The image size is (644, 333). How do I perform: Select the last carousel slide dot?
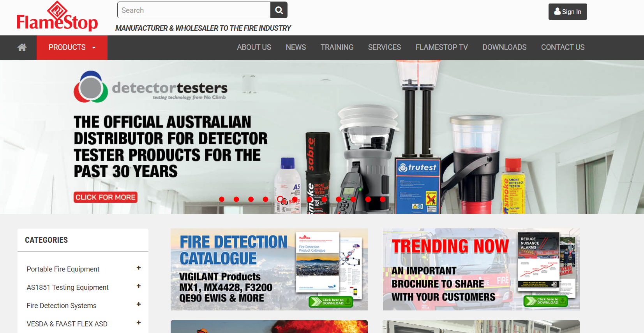(x=383, y=199)
